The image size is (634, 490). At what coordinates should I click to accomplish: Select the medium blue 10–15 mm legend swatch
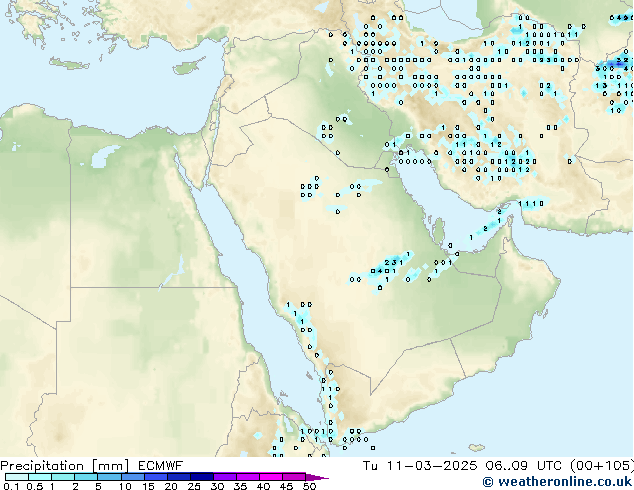[133, 477]
